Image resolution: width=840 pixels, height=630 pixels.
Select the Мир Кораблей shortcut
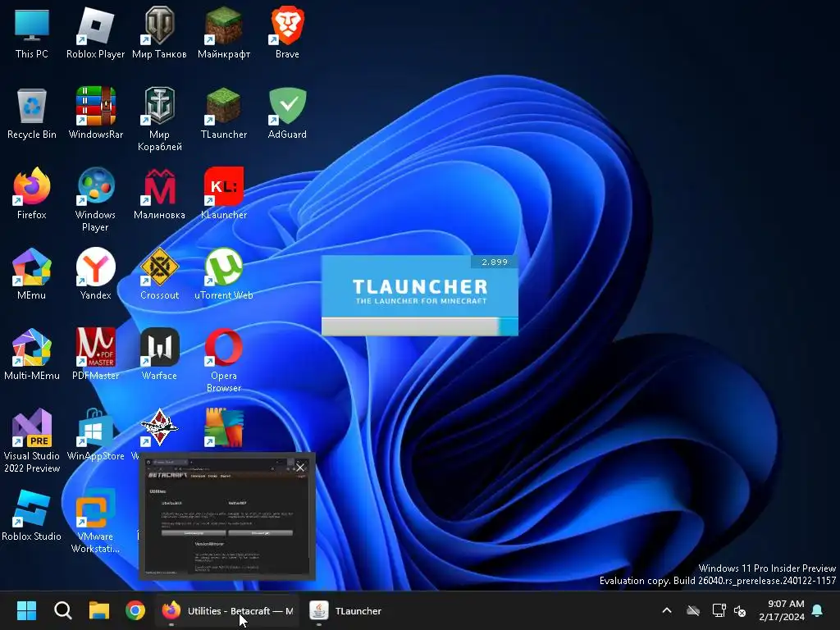point(159,120)
